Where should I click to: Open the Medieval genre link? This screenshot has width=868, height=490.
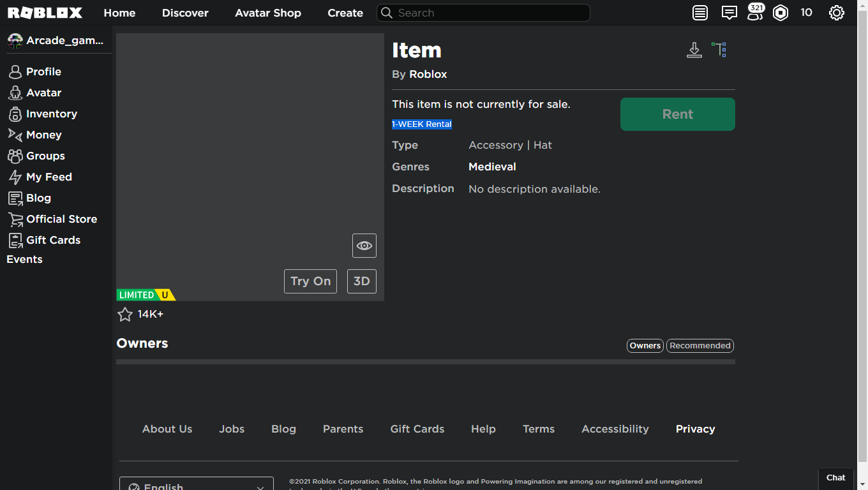coord(492,167)
